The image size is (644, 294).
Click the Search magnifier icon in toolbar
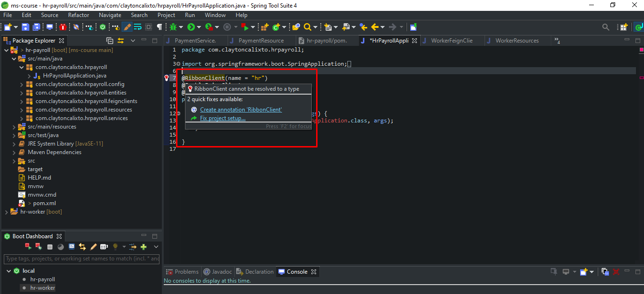[x=308, y=27]
